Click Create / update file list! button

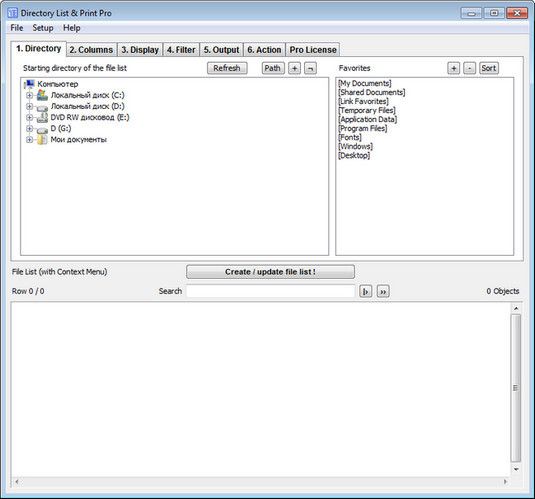coord(270,272)
